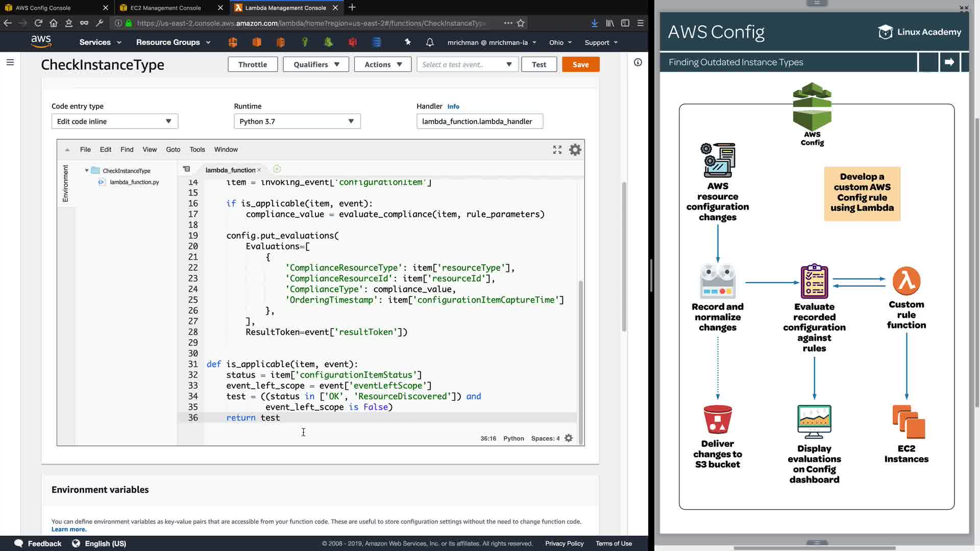Add new editor tab with plus icon
This screenshot has width=980, height=551.
point(277,169)
